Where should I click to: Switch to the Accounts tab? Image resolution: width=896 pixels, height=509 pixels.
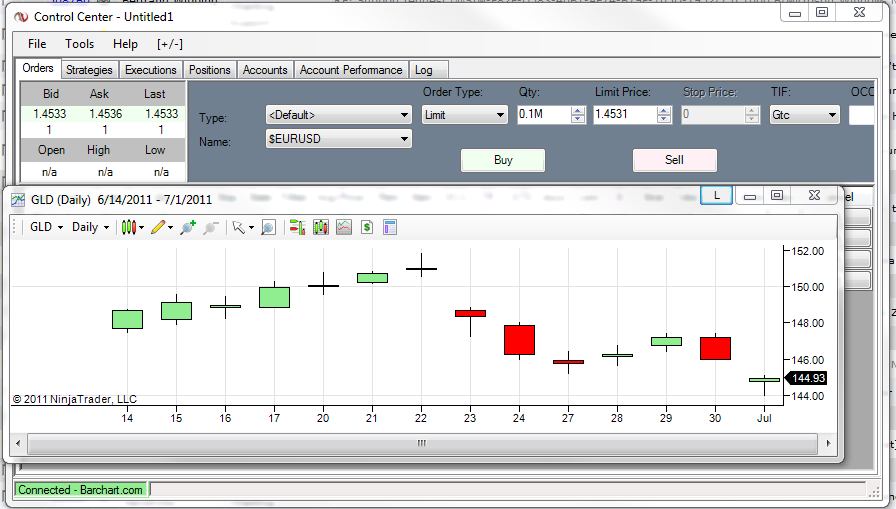click(265, 70)
